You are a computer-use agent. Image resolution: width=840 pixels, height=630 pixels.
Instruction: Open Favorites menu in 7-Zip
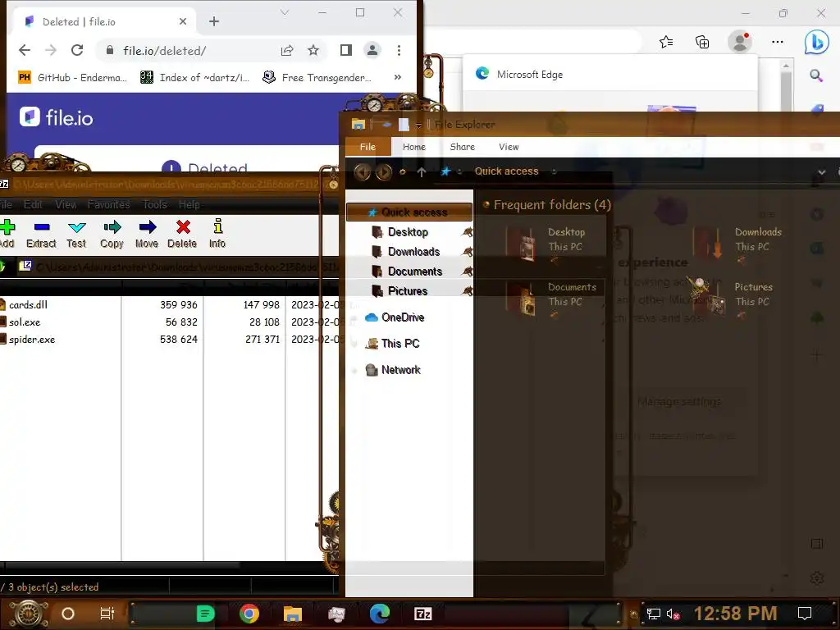[109, 204]
